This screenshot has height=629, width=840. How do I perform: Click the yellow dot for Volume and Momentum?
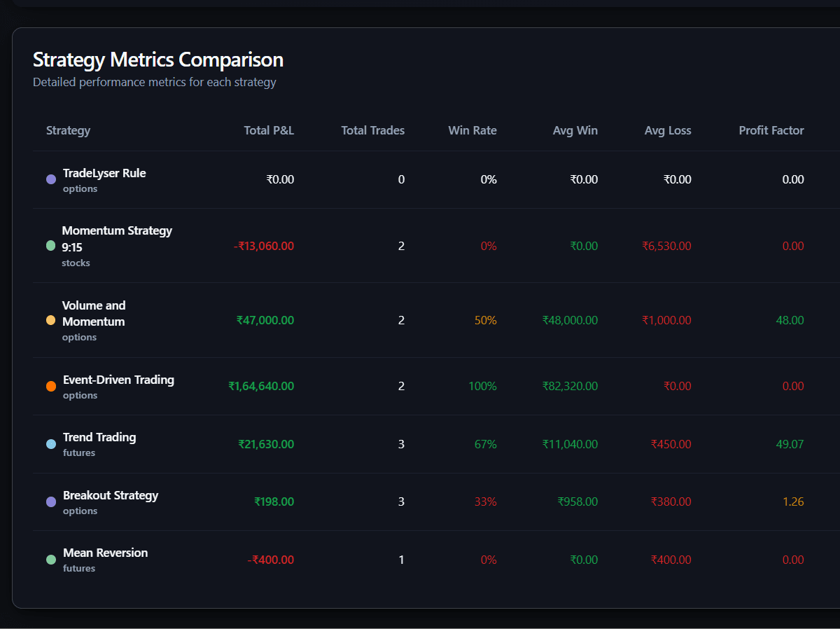click(50, 320)
